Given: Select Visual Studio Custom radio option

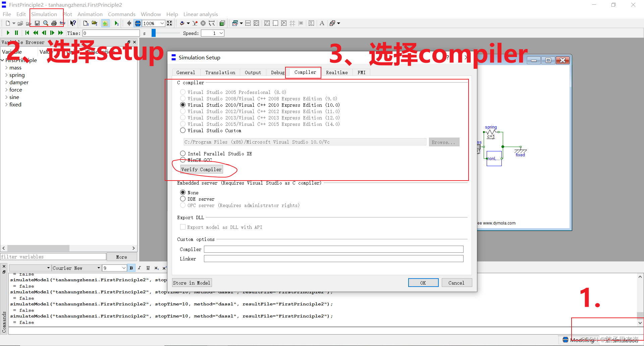Looking at the screenshot, I should 183,130.
